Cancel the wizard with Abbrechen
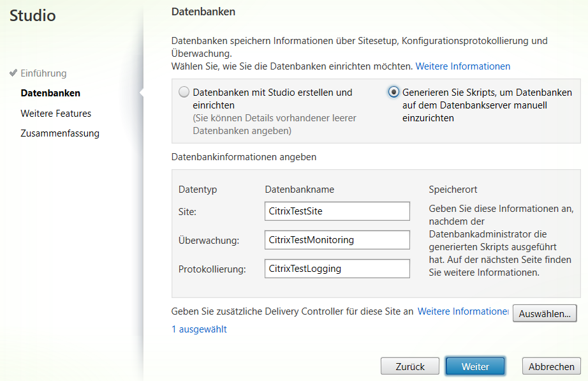The height and width of the screenshot is (381, 588). point(551,366)
